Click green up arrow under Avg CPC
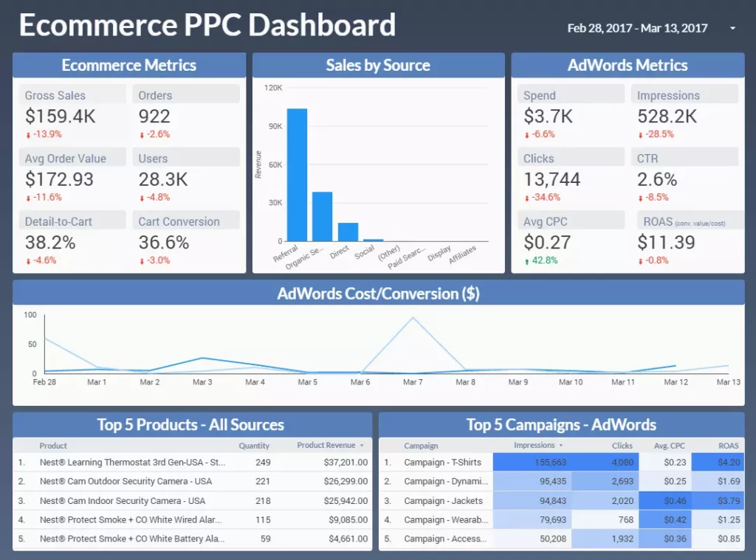This screenshot has height=560, width=756. [526, 260]
